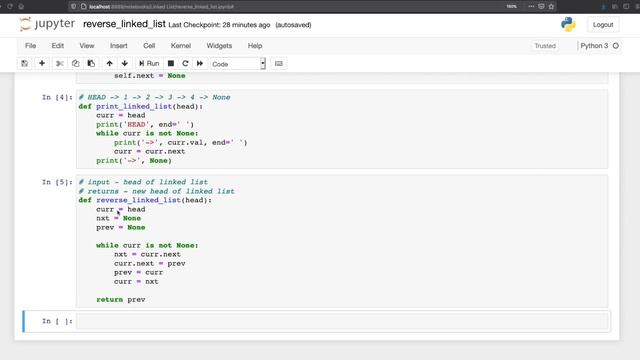Click the Logout button
Screen dimensions: 640x360
tap(603, 24)
